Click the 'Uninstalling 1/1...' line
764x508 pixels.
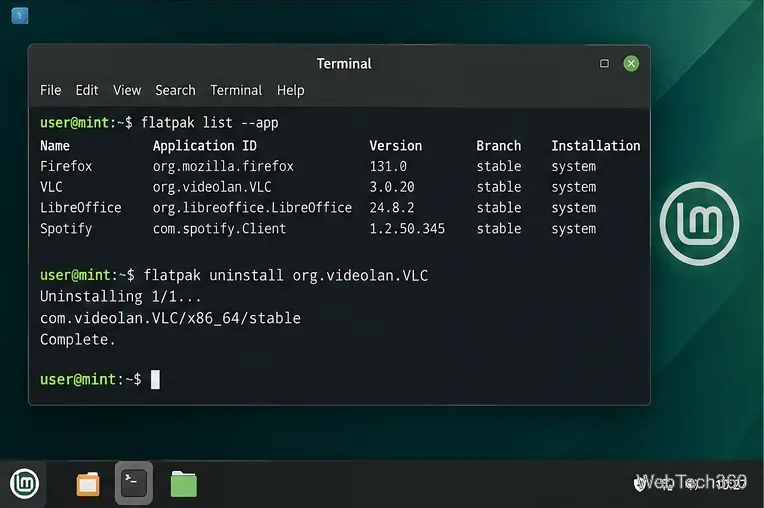[120, 297]
